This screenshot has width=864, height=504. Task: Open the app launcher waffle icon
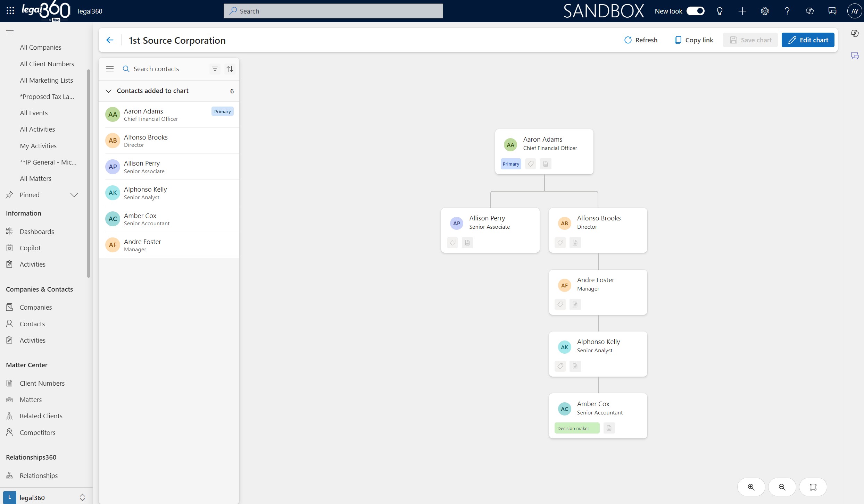10,11
